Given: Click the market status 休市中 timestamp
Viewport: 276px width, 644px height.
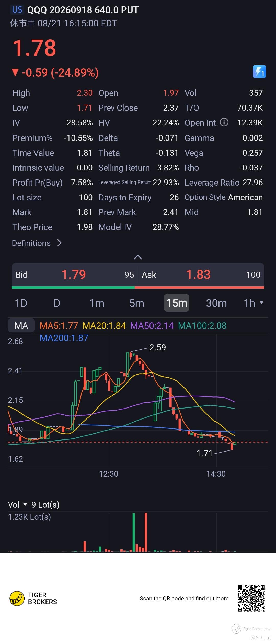Looking at the screenshot, I should pos(63,23).
